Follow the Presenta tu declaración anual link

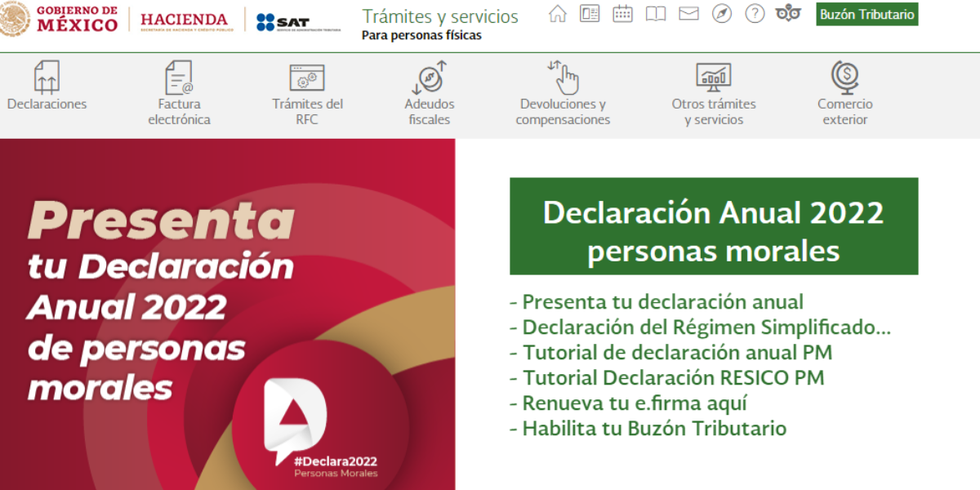click(x=657, y=302)
